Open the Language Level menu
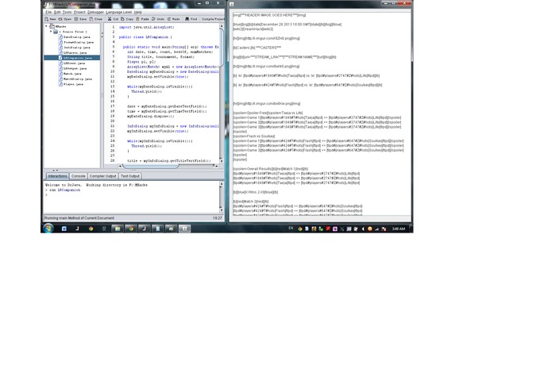 (x=118, y=12)
